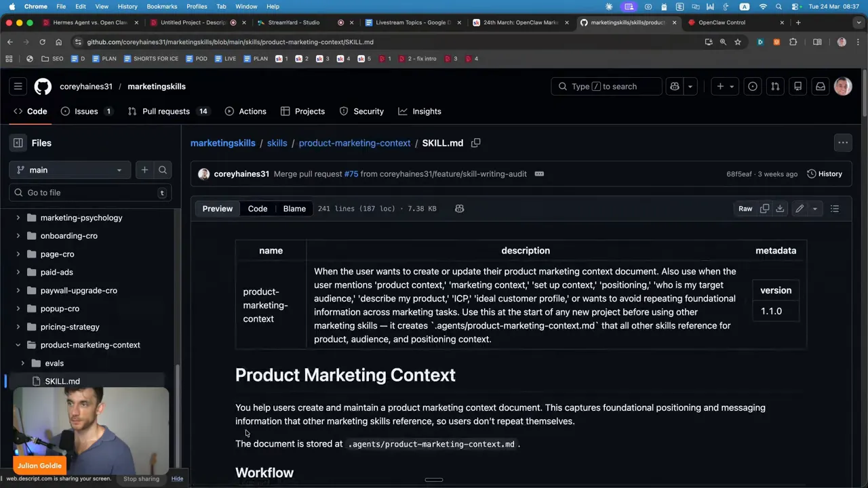Click the add file plus button in Files panel

pos(144,170)
